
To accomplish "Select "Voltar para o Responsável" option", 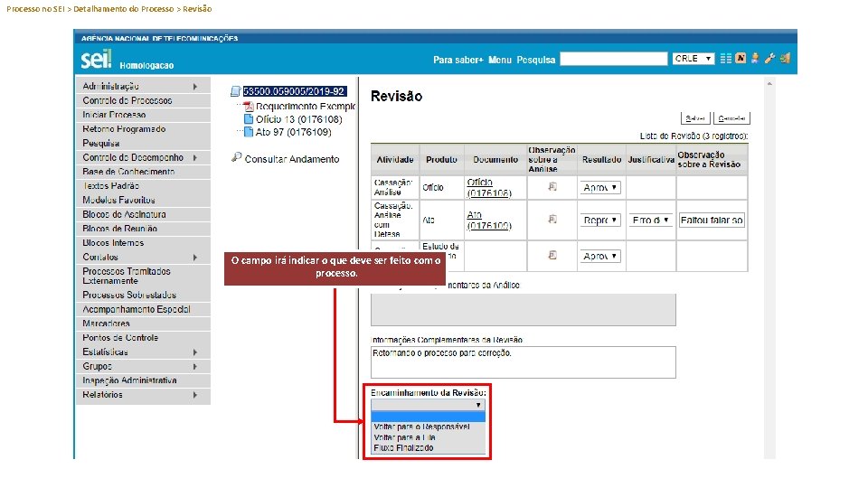I will [x=428, y=427].
